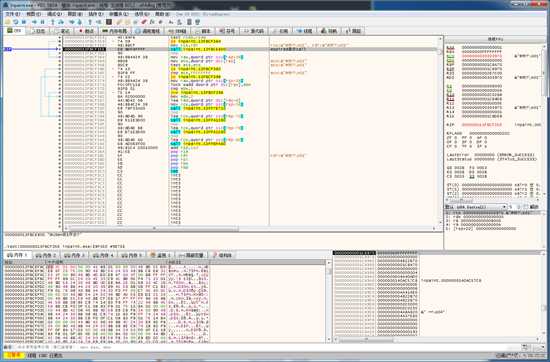Select the 内存 2 dump tab
Screen dimensions: 550x362
[47, 255]
